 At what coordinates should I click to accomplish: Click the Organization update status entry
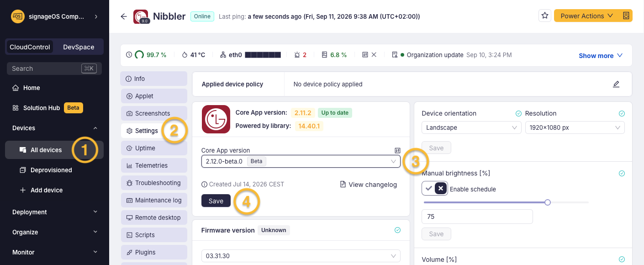[x=451, y=55]
